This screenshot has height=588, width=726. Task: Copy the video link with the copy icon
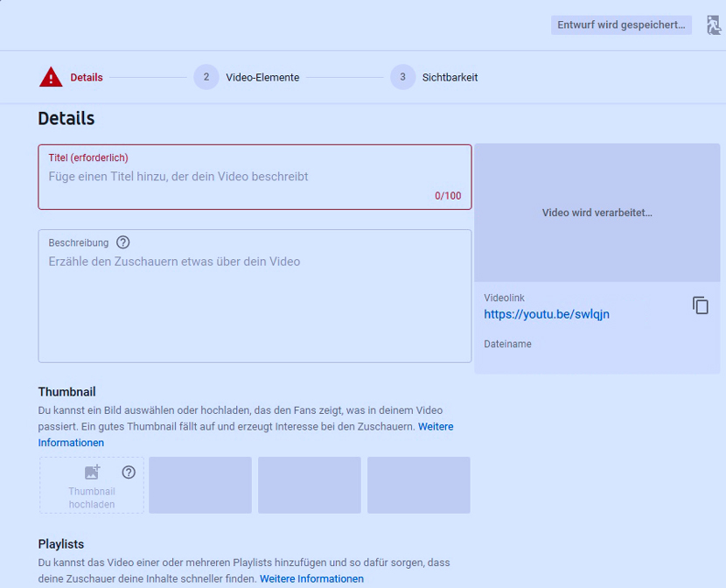pos(700,305)
